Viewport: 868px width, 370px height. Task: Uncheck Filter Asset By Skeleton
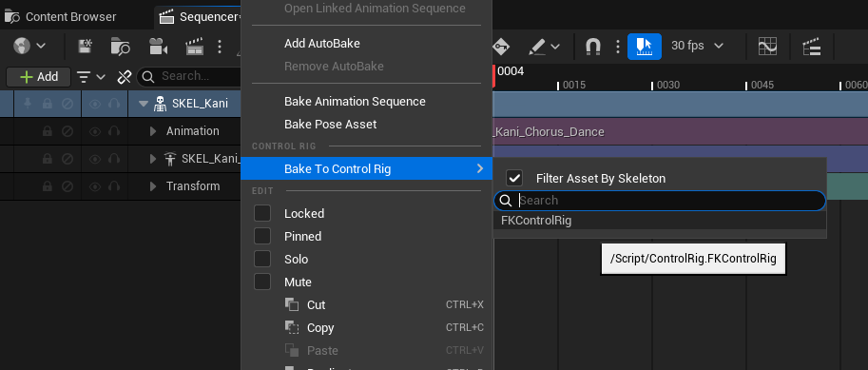[515, 179]
